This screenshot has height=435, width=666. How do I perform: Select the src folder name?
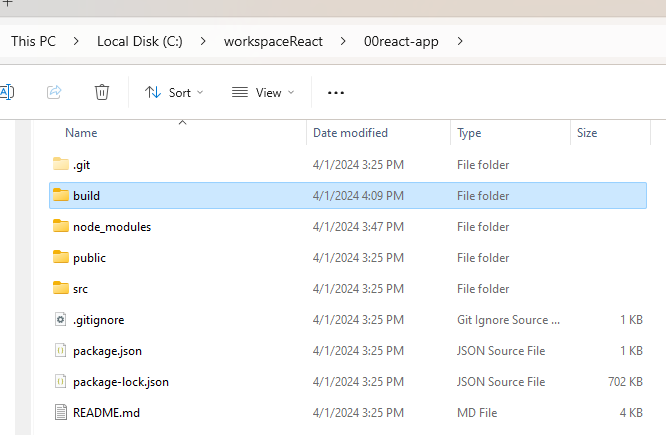80,289
